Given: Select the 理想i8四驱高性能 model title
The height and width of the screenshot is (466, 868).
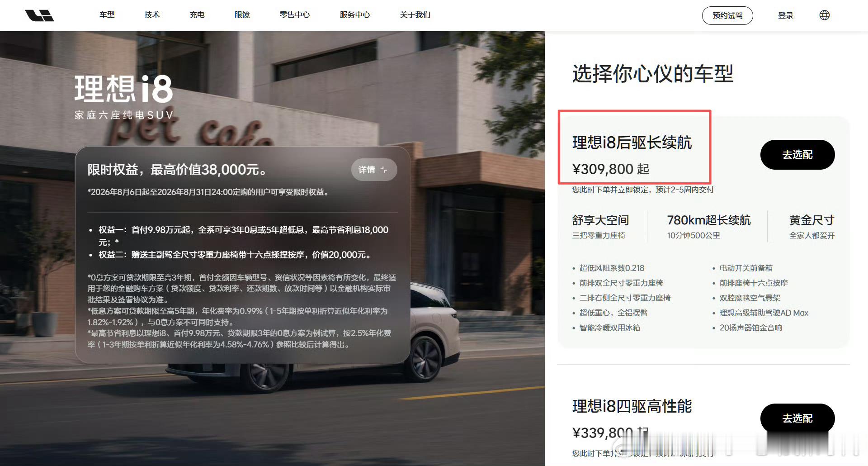Looking at the screenshot, I should click(632, 406).
